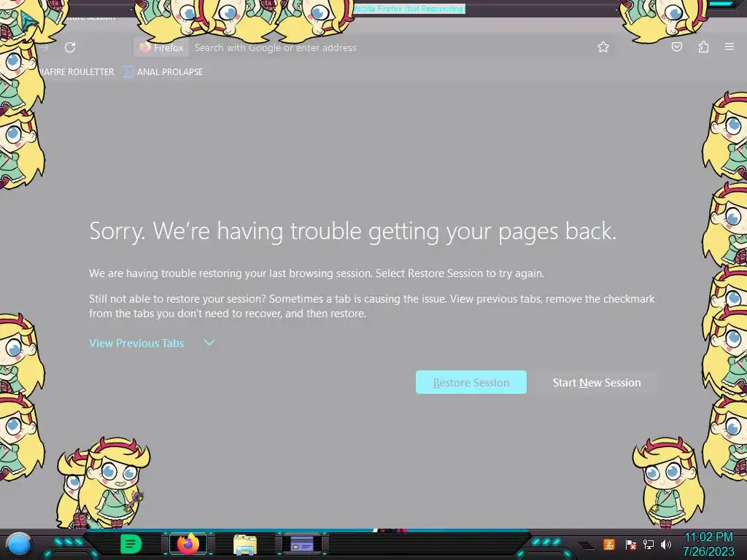
Task: Open the clock showing 11:02 PM
Action: (x=708, y=544)
